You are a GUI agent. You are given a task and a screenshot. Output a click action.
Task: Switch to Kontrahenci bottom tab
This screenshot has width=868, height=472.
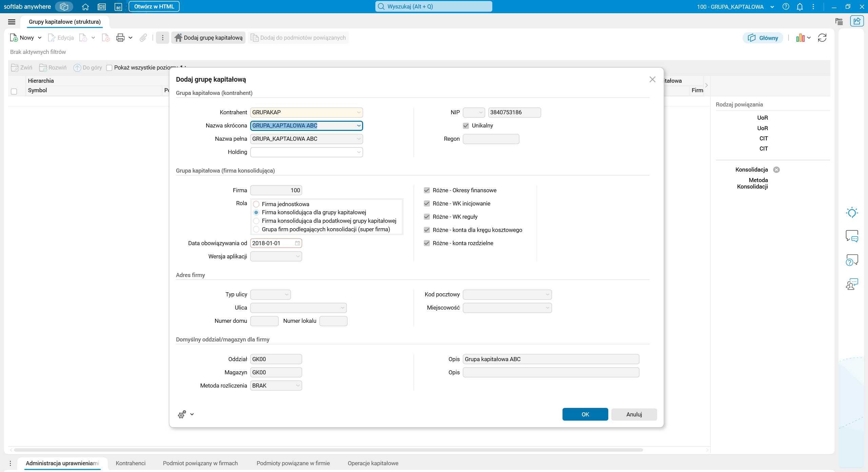pyautogui.click(x=131, y=463)
